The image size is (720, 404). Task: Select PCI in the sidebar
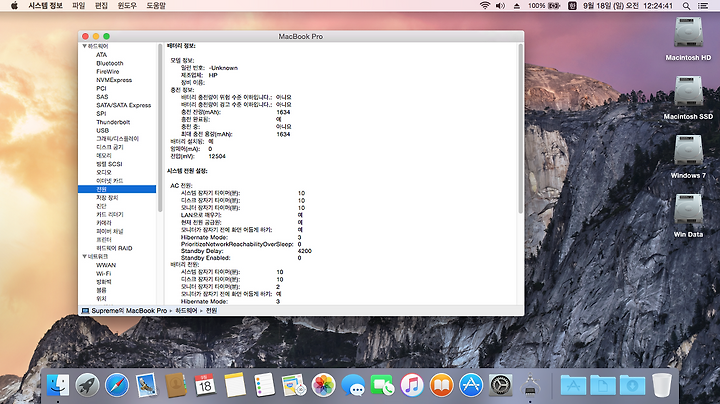click(101, 88)
